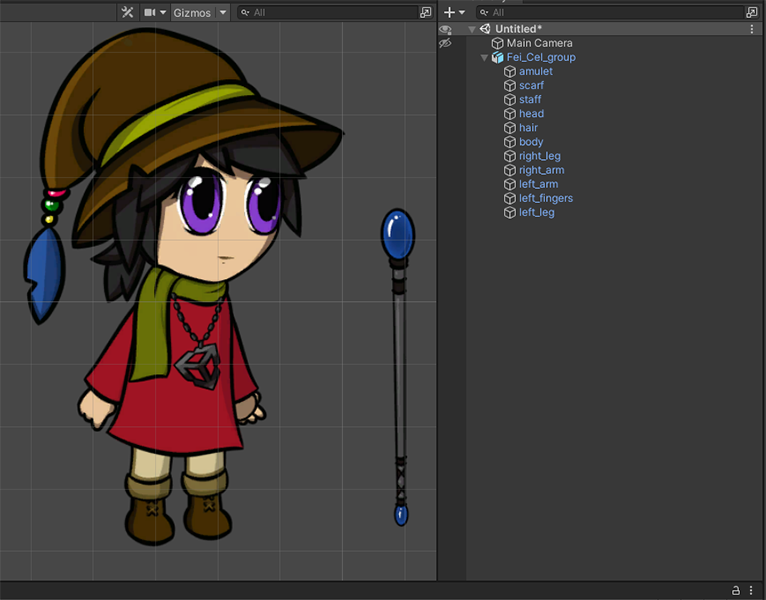Collapse the Untitled scene foldout
Image resolution: width=766 pixels, height=600 pixels.
pos(472,30)
